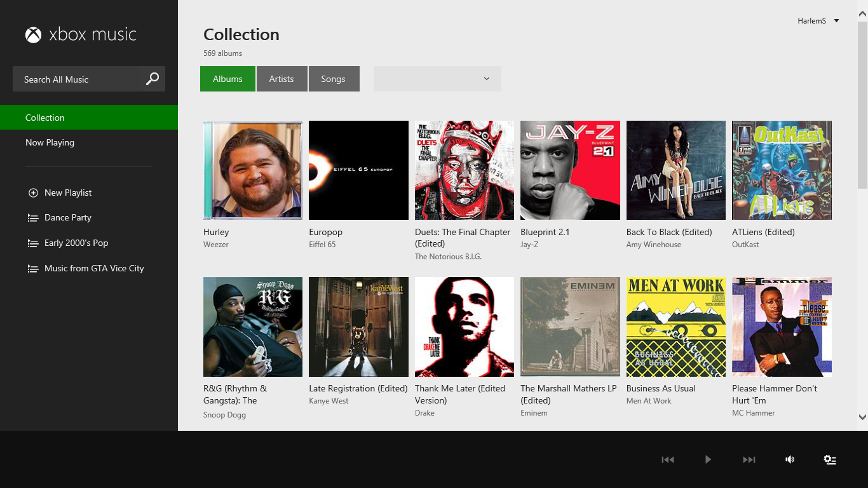
Task: Open the album sort dropdown
Action: point(437,78)
